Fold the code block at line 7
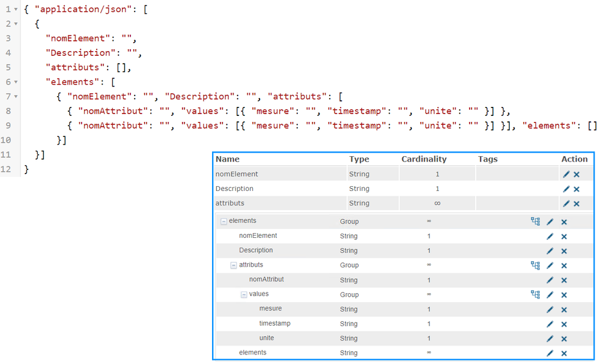600x364 pixels. 16,96
